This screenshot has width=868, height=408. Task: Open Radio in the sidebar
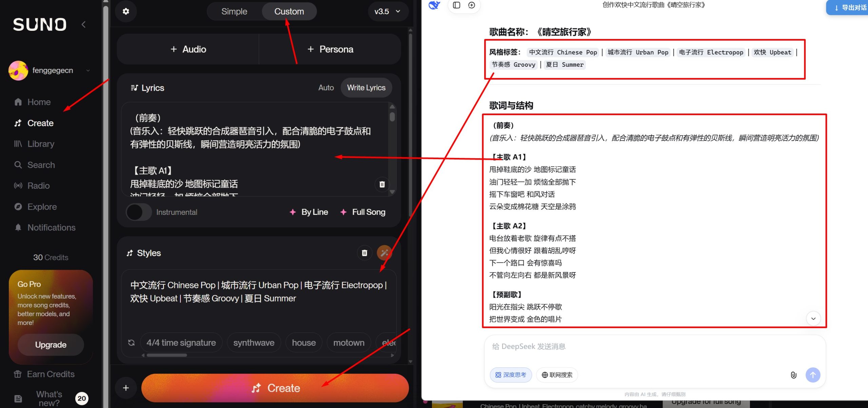point(32,186)
